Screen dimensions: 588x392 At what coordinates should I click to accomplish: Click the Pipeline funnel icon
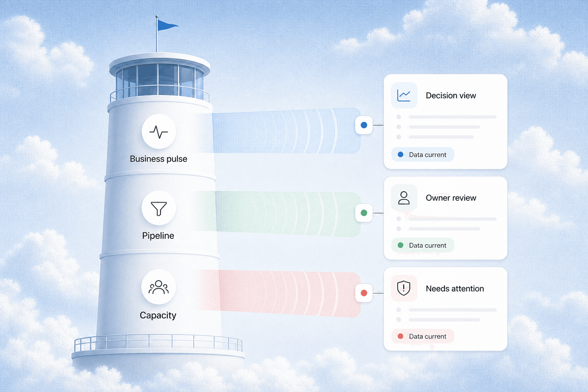[159, 208]
